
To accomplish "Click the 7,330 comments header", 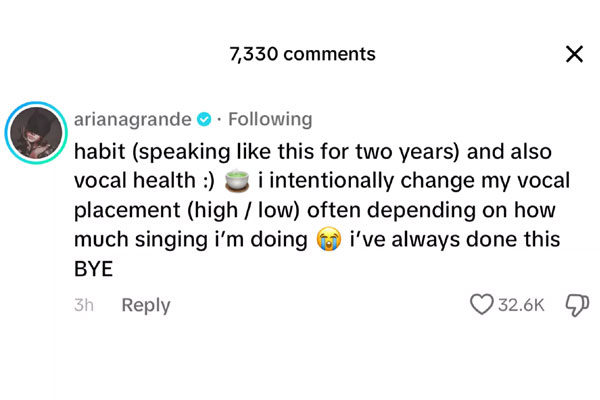I will coord(302,54).
